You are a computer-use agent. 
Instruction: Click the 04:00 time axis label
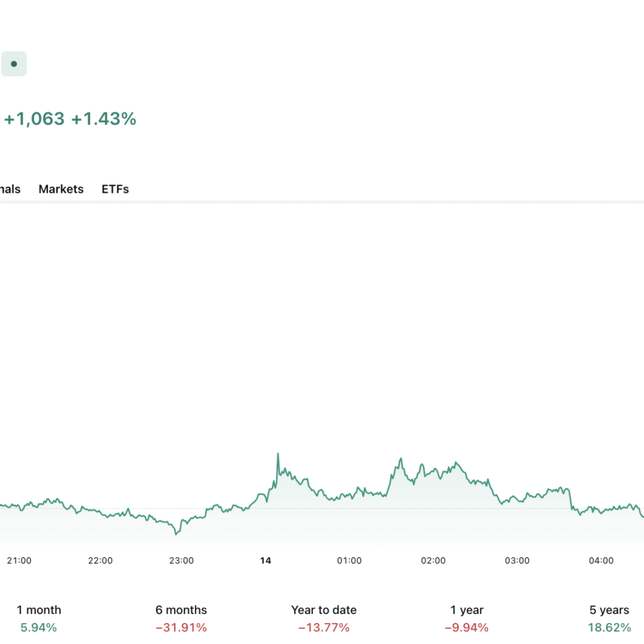[x=601, y=560]
